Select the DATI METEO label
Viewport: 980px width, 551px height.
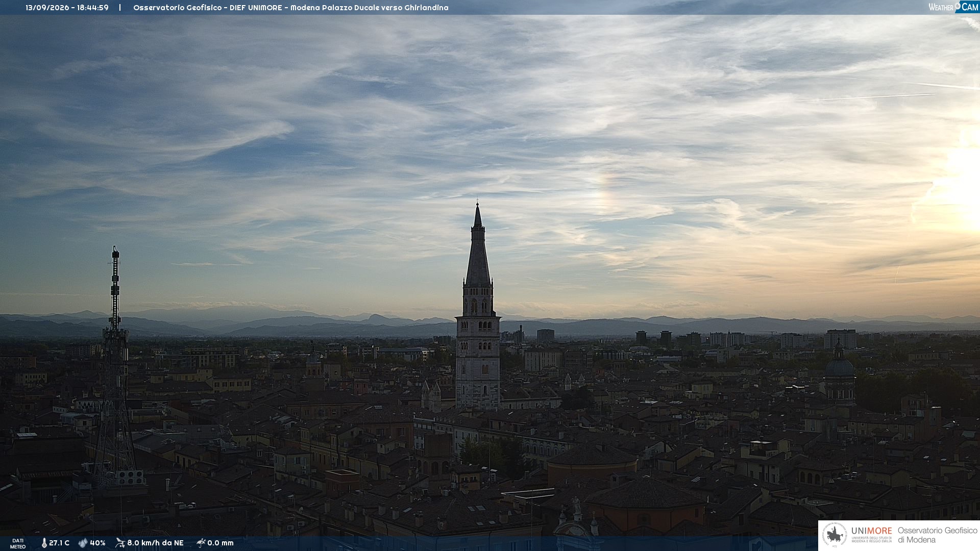click(18, 543)
